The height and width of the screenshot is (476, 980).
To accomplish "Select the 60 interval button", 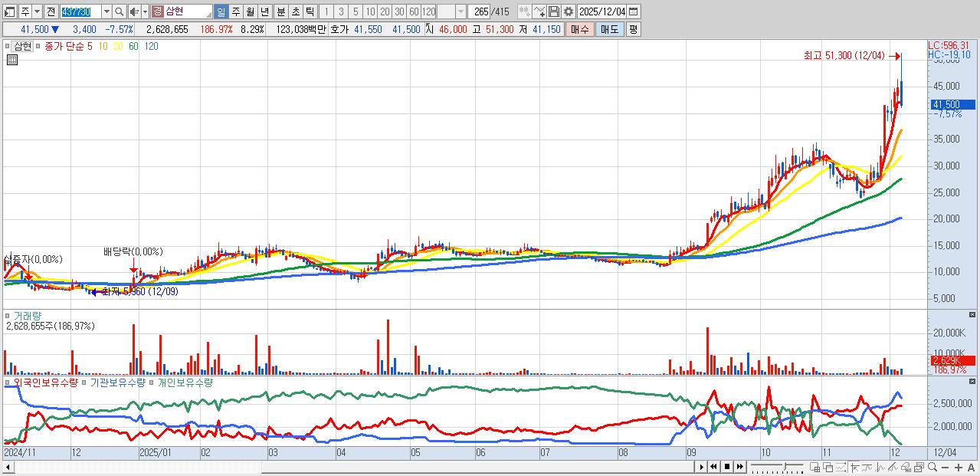I will coord(414,11).
